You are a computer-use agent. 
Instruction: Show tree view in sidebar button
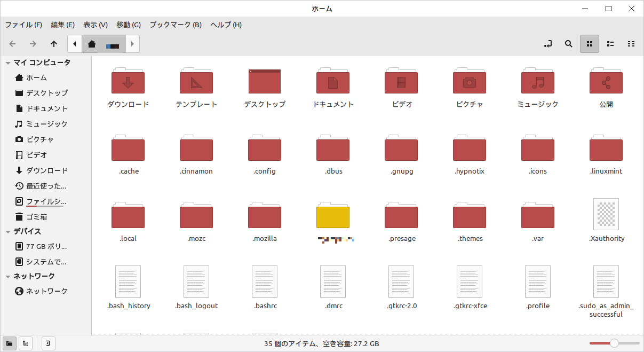25,343
